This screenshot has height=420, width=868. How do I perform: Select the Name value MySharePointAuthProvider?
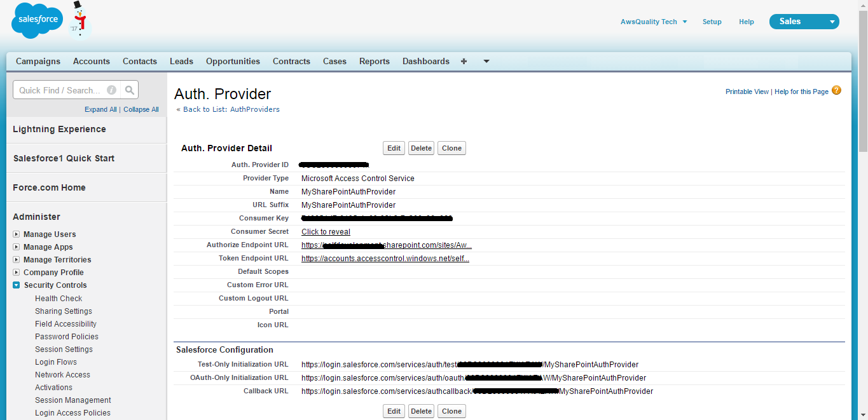click(348, 192)
